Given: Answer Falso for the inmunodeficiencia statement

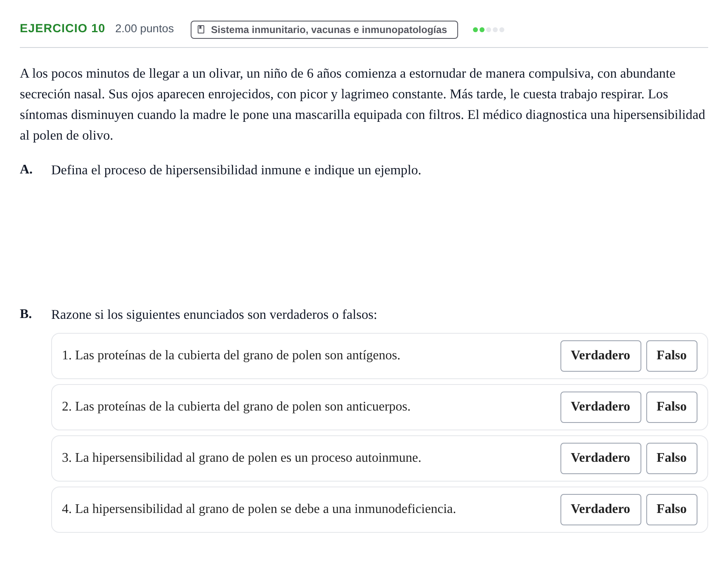Looking at the screenshot, I should 671,509.
